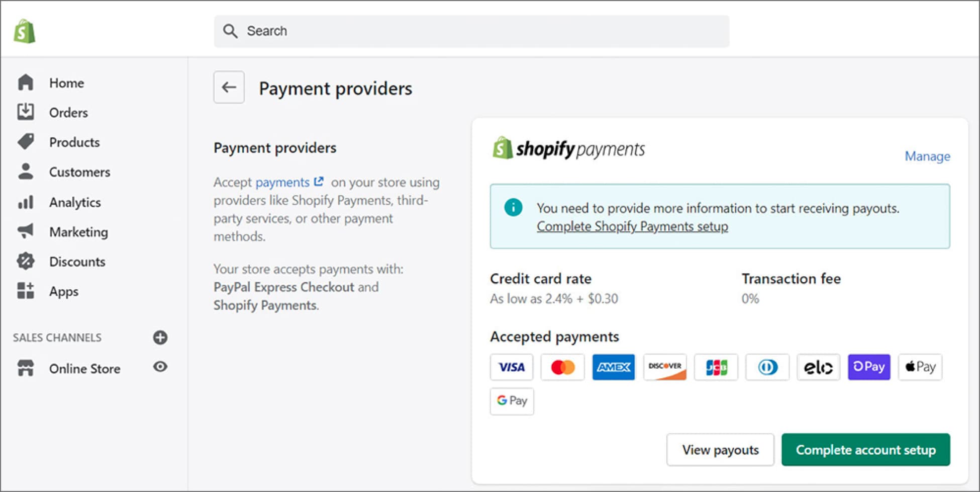
Task: Open the Orders section from the sidebar
Action: click(68, 112)
